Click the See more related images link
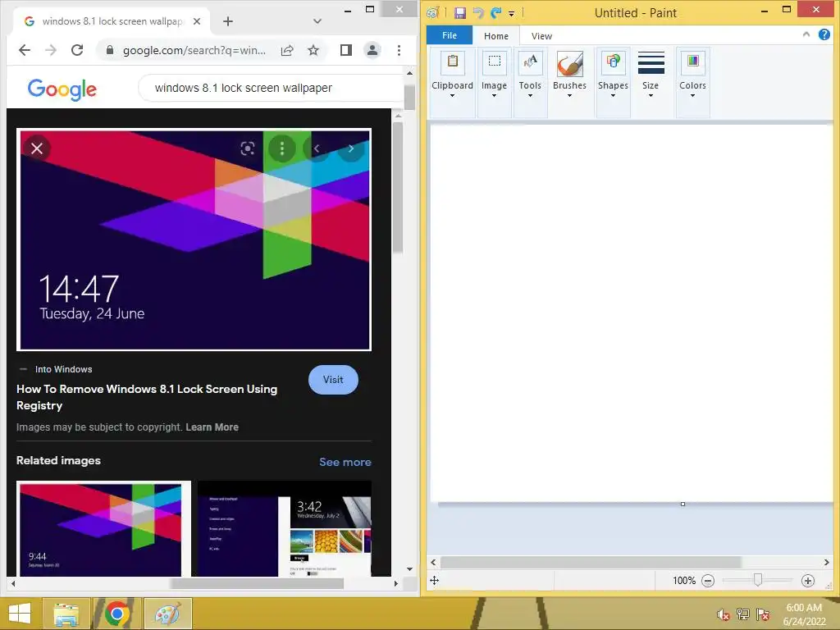Viewport: 840px width, 630px height. (345, 462)
